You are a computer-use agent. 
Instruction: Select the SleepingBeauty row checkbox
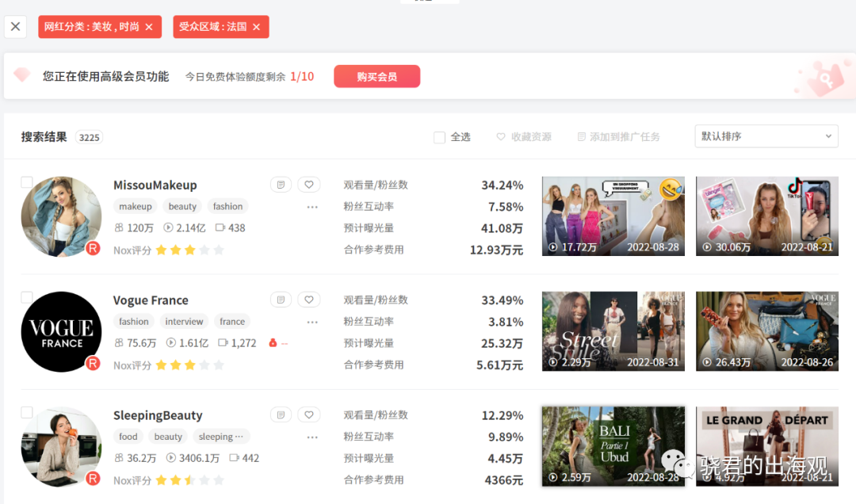pos(26,412)
